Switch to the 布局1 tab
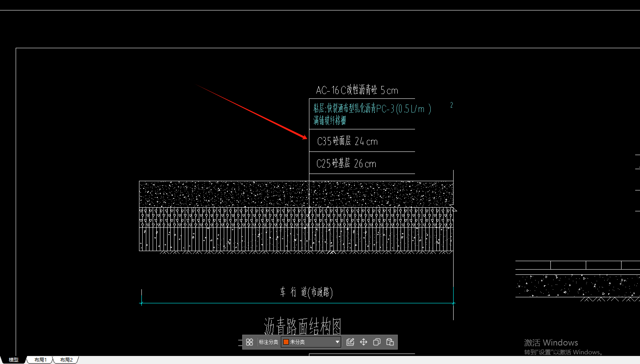This screenshot has width=640, height=364. click(41, 360)
